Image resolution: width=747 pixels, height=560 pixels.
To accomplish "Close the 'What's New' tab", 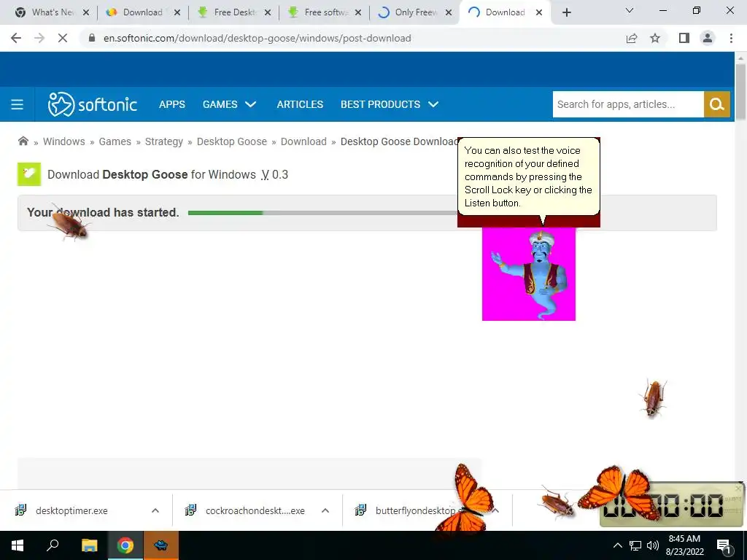I will click(86, 12).
